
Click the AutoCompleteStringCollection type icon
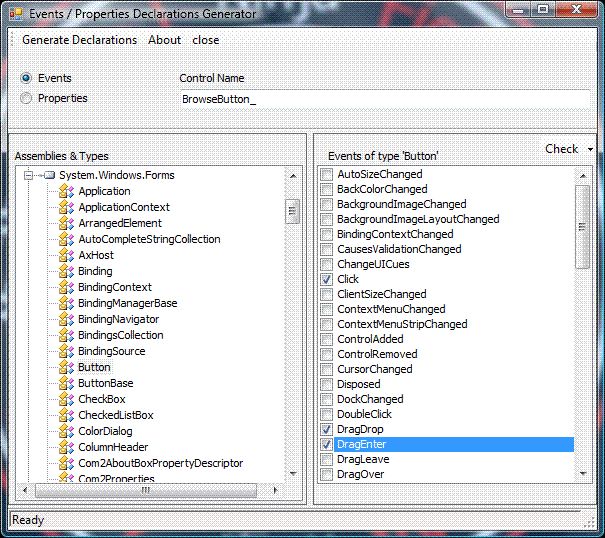point(66,239)
